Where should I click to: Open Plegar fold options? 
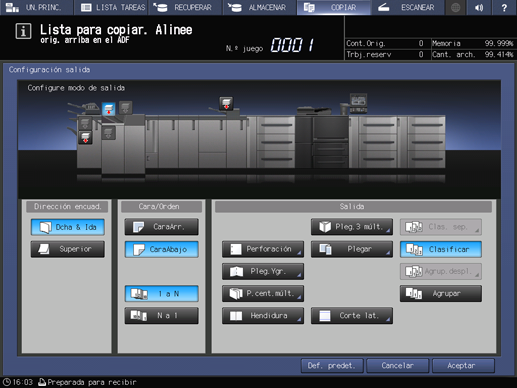click(x=352, y=249)
